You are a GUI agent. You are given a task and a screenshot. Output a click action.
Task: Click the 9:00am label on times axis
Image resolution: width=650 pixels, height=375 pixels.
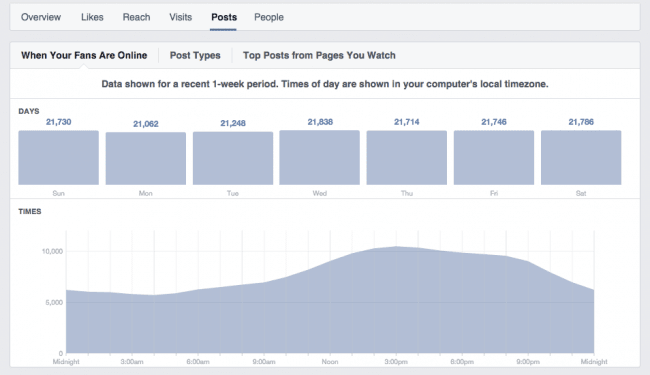click(x=264, y=362)
